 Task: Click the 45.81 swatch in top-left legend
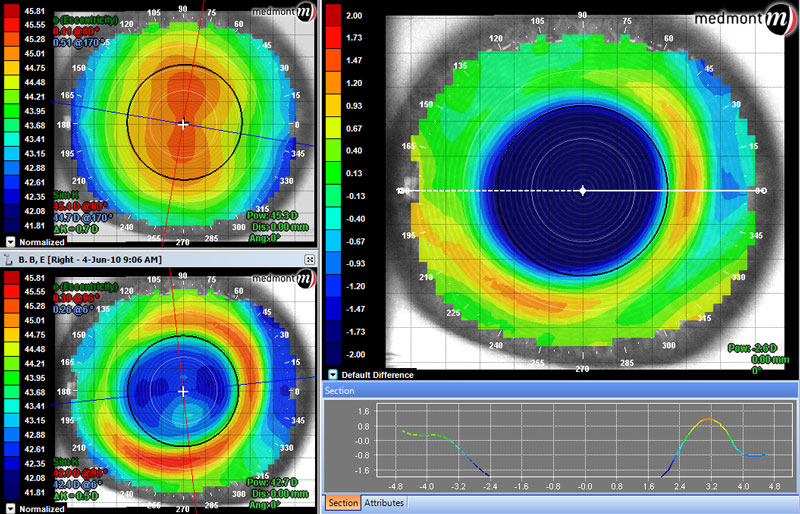[x=11, y=10]
